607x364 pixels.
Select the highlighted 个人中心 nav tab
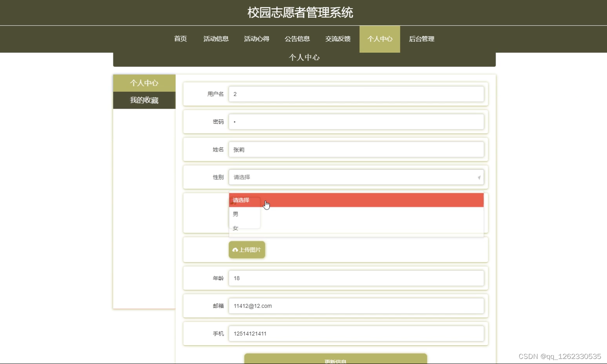[380, 39]
